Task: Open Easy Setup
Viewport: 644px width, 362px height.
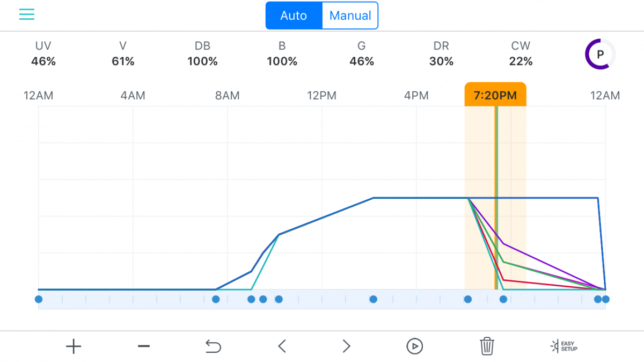Action: click(x=564, y=346)
